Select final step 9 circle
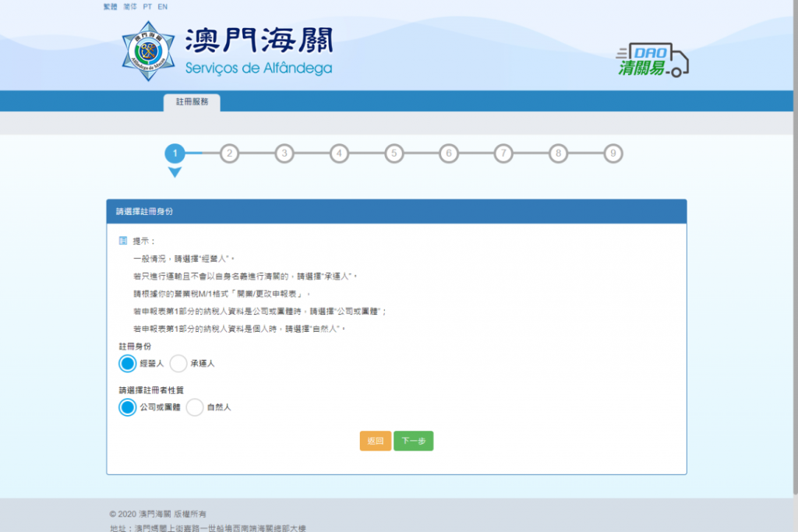The height and width of the screenshot is (532, 798). pyautogui.click(x=613, y=153)
